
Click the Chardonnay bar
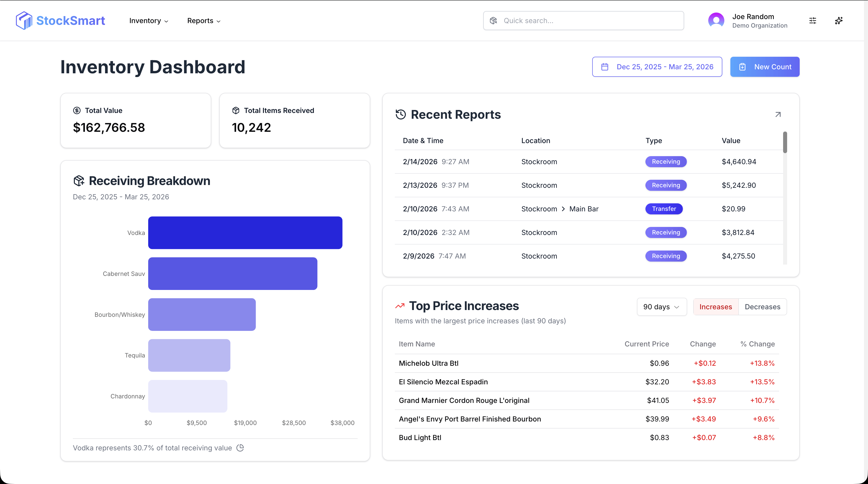(188, 396)
